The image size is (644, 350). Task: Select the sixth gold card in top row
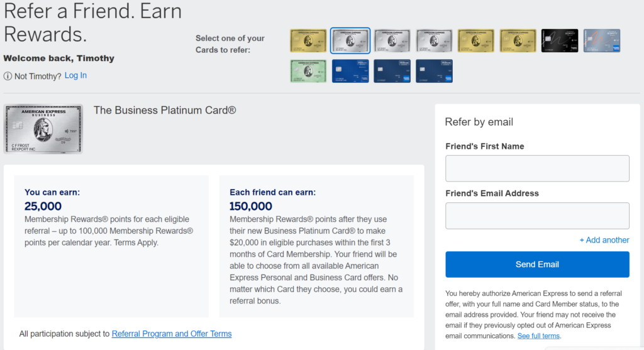click(x=518, y=41)
